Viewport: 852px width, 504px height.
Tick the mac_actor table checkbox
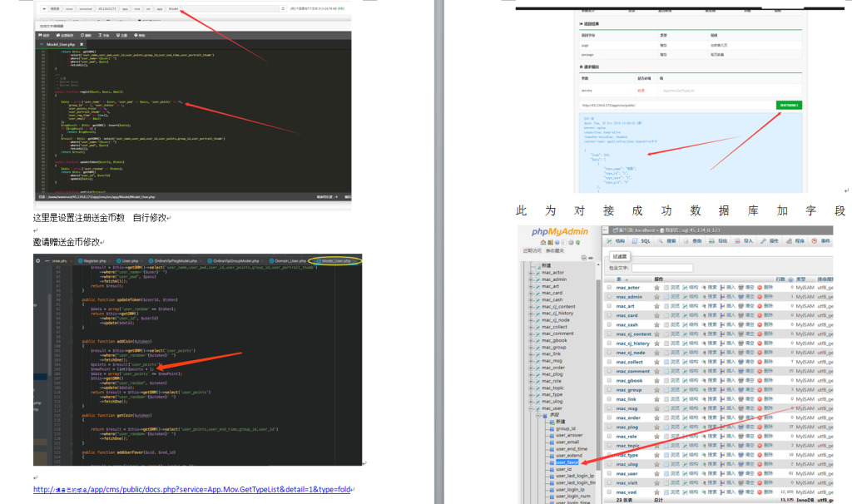tap(609, 287)
